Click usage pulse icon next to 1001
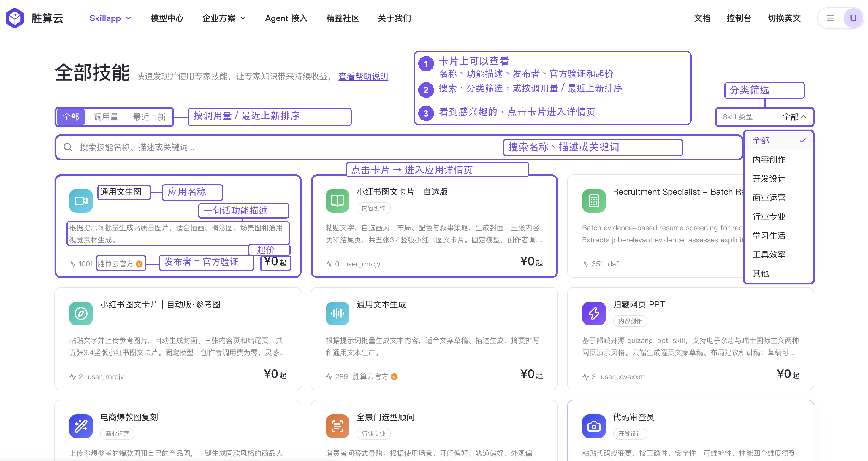This screenshot has height=461, width=868. coord(72,264)
